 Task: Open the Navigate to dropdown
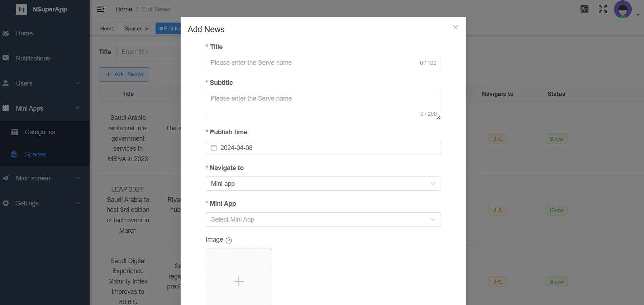[x=323, y=184]
